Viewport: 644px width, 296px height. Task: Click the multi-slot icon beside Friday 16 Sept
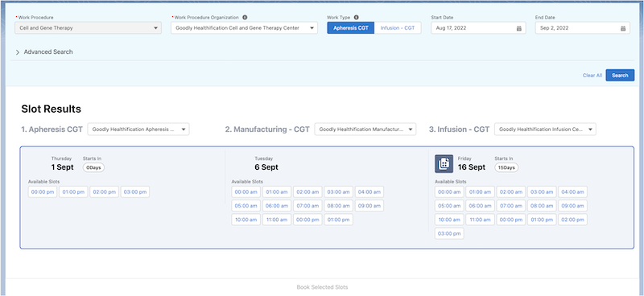click(x=444, y=164)
